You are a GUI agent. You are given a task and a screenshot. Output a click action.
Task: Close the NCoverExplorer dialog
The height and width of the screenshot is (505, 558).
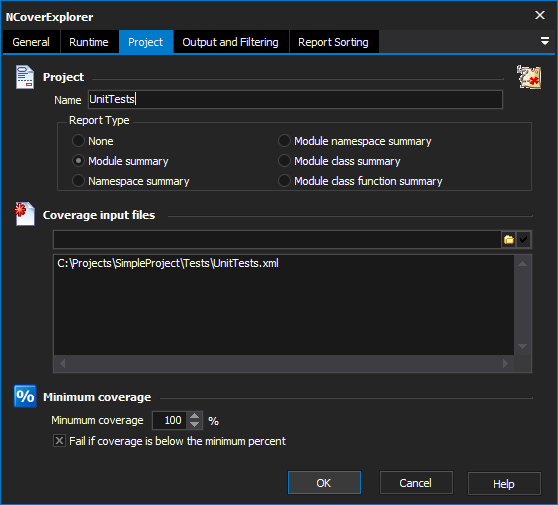(540, 15)
